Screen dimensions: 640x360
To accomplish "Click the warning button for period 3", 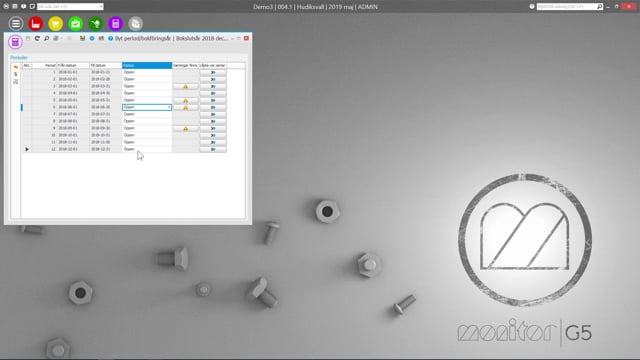I will 185,87.
